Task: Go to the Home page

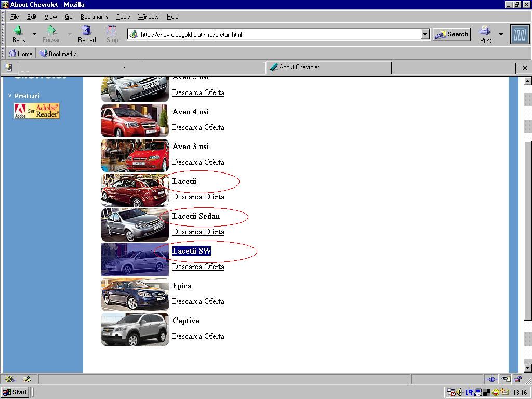Action: pos(21,54)
